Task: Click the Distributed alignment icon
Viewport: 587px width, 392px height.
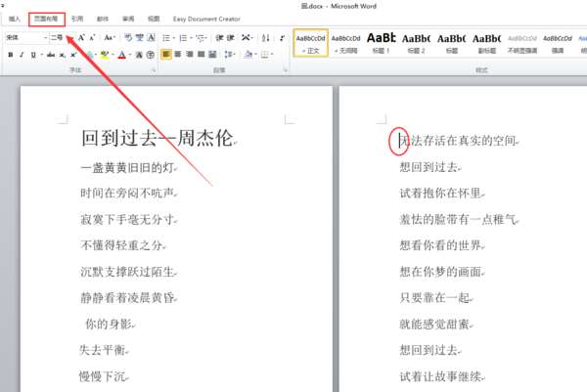Action: pyautogui.click(x=212, y=55)
